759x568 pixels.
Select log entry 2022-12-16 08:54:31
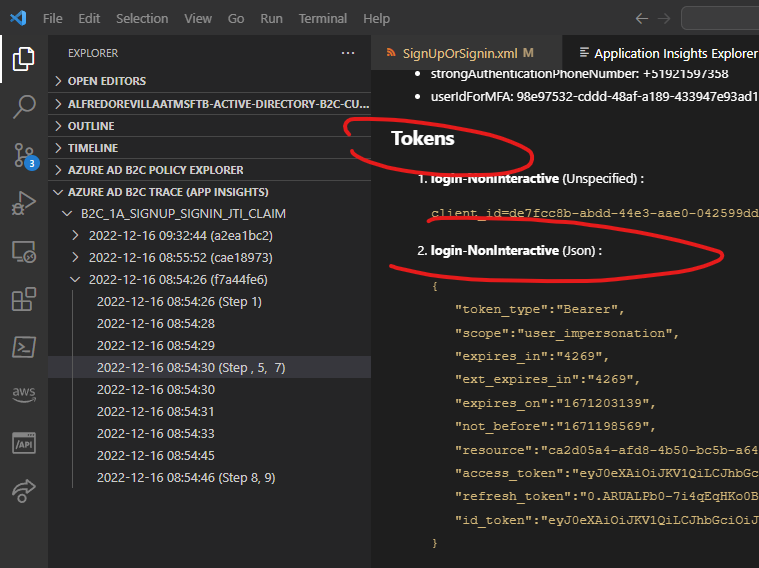coord(210,412)
